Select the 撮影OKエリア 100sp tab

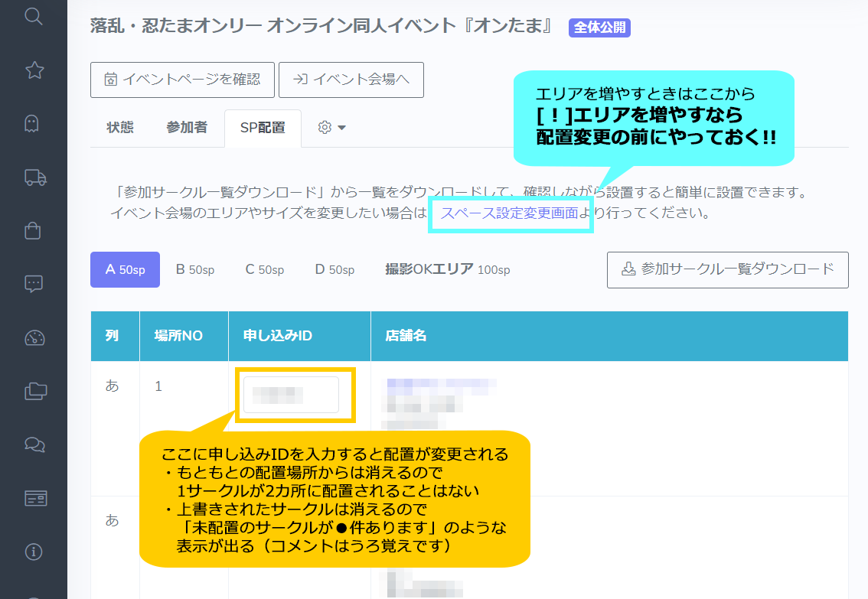point(447,269)
